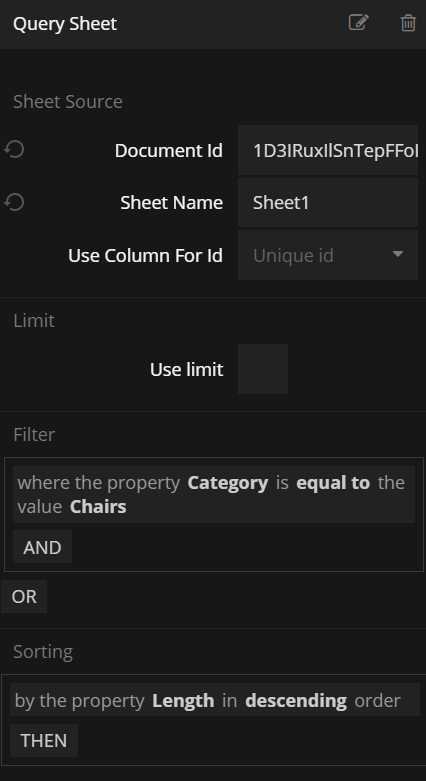Click the dropdown arrow next to Unique id
The image size is (426, 781).
coord(398,255)
